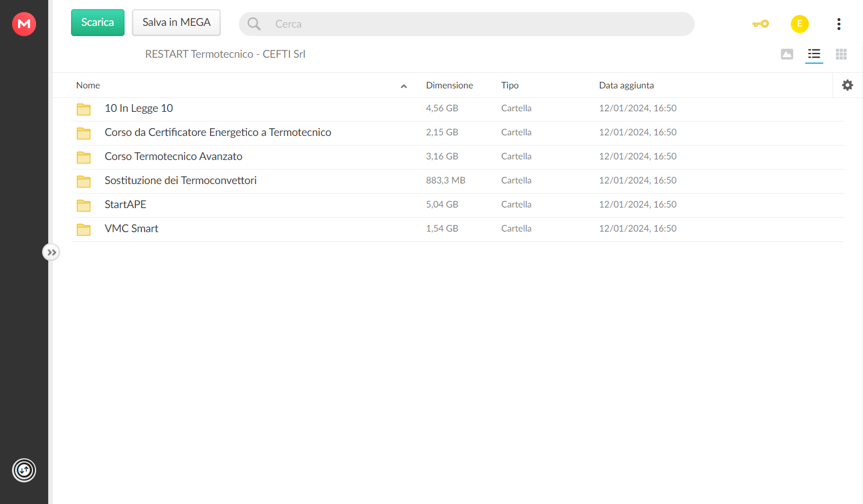Sort by Tipo column header
863x504 pixels.
[x=510, y=85]
